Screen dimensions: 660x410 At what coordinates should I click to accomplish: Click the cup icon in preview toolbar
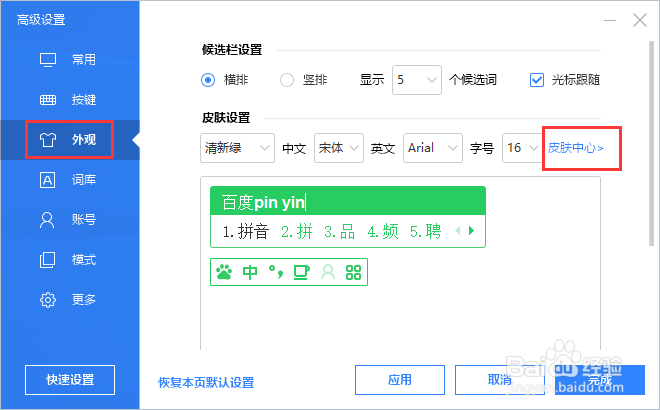click(301, 272)
